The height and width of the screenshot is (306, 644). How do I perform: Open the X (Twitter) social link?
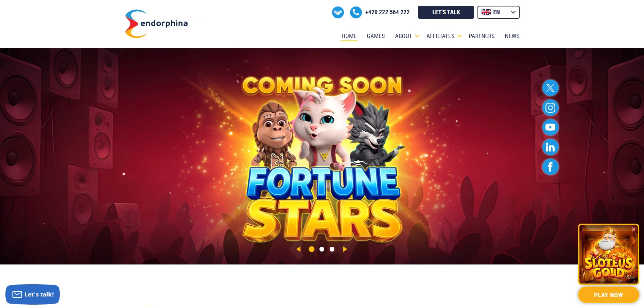point(550,88)
